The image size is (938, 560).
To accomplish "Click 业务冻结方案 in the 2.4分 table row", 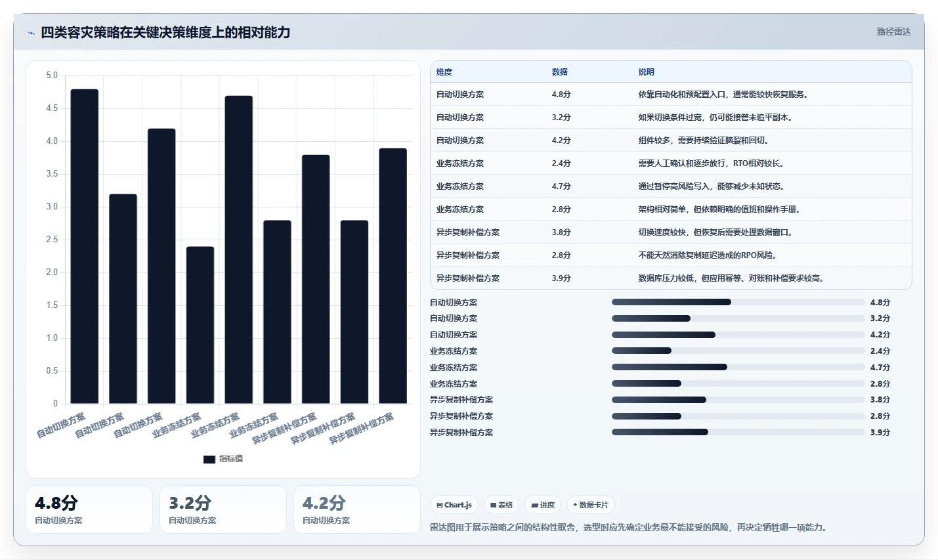I will (x=460, y=163).
